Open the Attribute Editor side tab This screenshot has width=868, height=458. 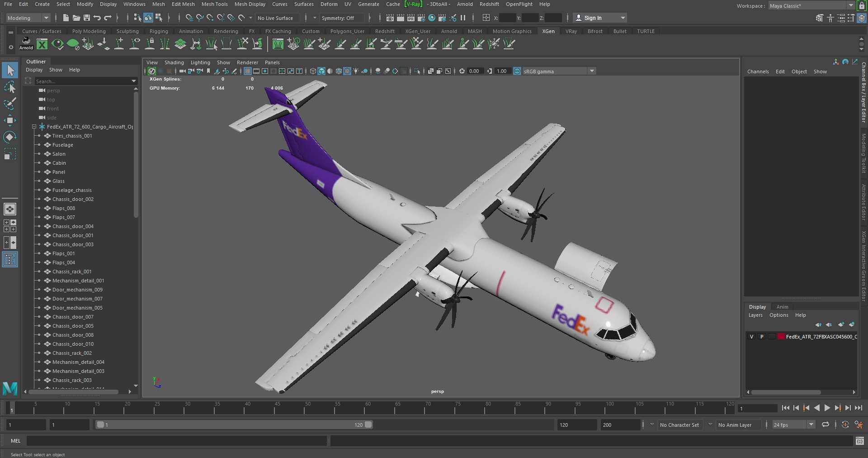click(863, 203)
